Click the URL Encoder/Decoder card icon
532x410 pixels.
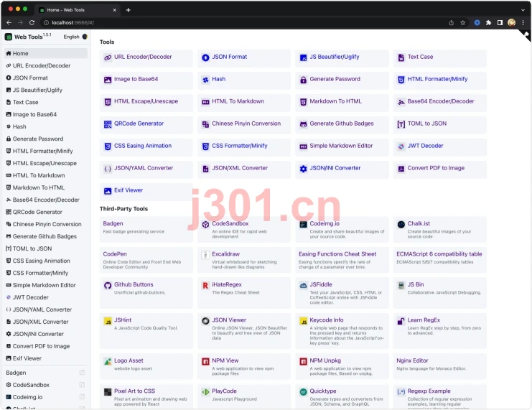(108, 57)
